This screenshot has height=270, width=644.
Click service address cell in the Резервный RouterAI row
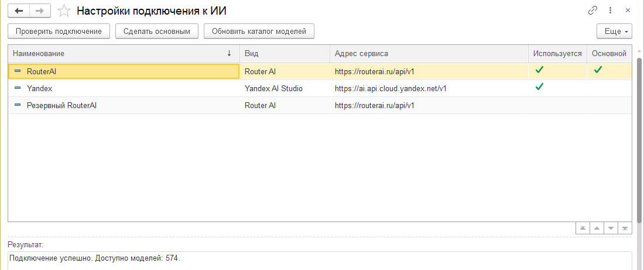(429, 105)
